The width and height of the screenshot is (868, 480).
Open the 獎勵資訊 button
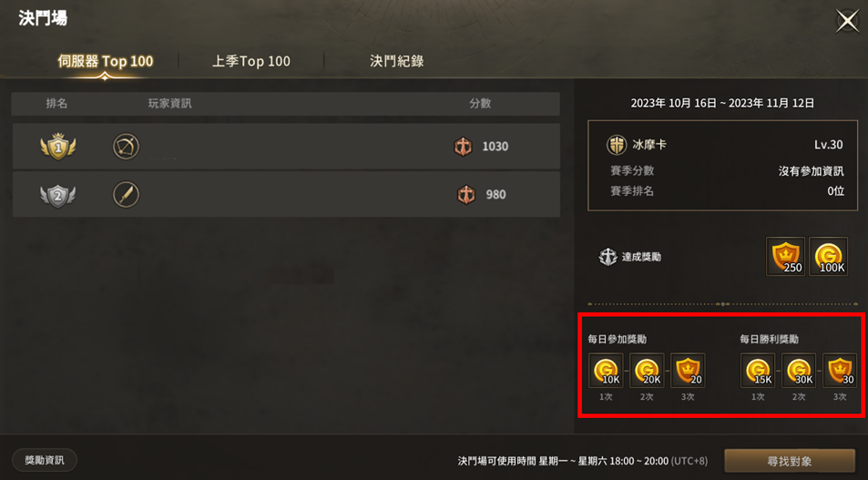[x=45, y=460]
